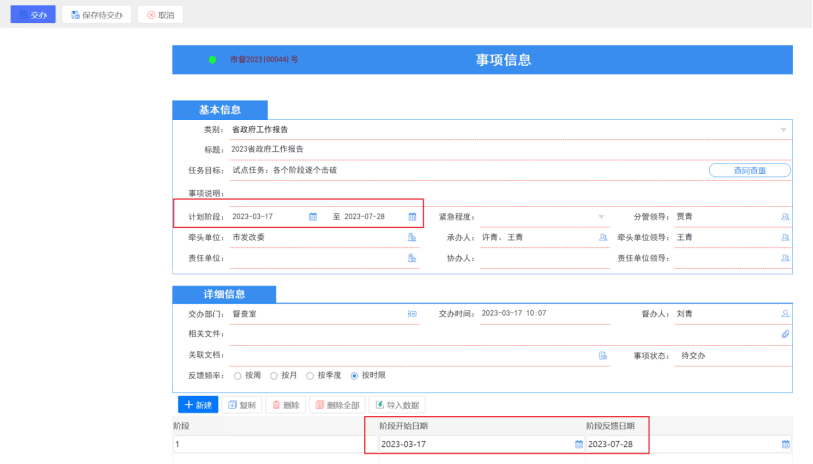Viewport: 813px width, 464px height.
Task: Click the document number 市督2023[00044]号
Action: [x=264, y=60]
